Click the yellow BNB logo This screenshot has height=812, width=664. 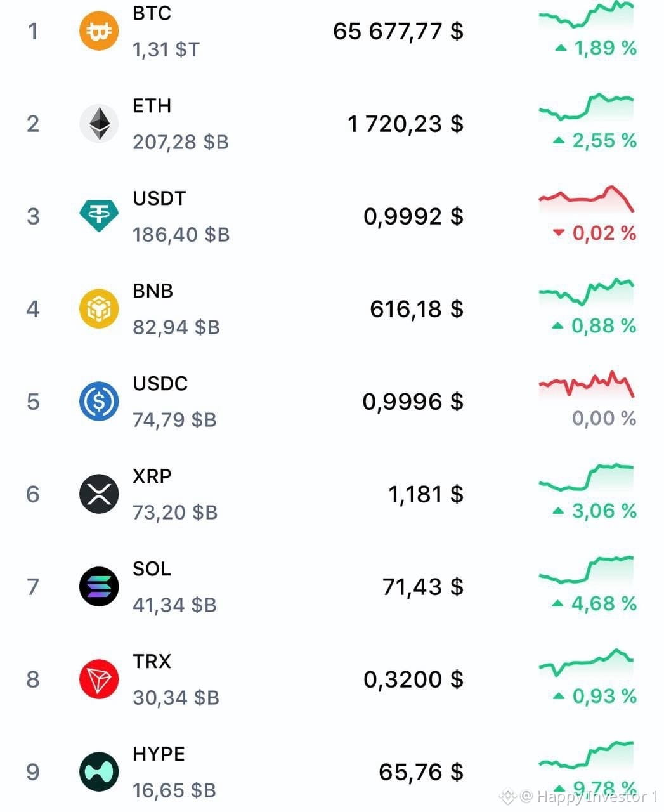click(99, 309)
